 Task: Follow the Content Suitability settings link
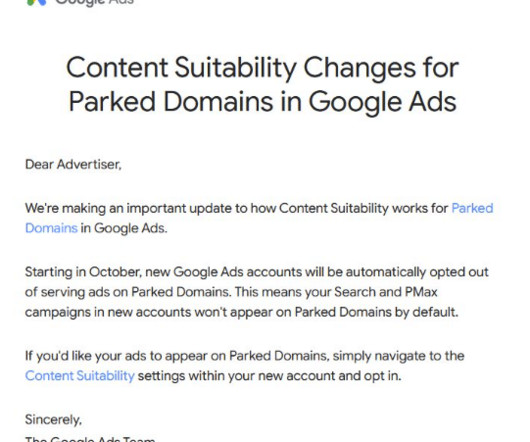point(80,376)
